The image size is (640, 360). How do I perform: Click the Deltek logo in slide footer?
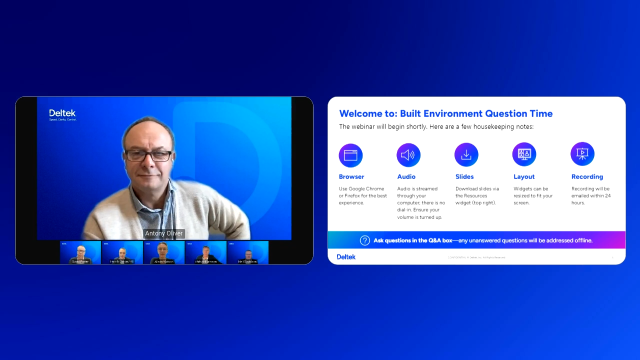tap(346, 257)
